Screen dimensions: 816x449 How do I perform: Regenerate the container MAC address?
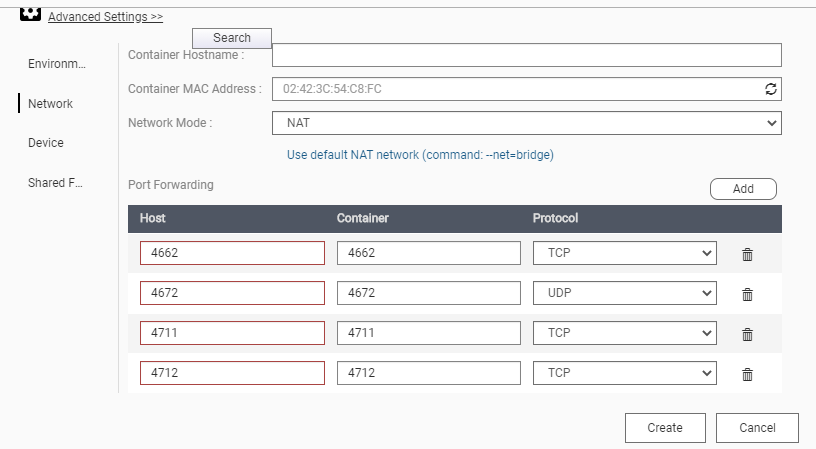tap(770, 89)
